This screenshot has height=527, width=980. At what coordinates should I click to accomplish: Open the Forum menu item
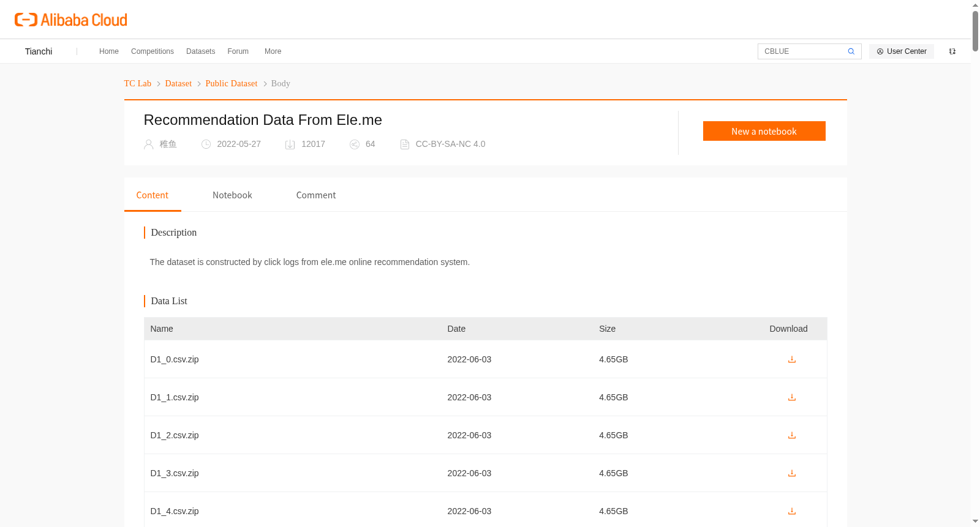pyautogui.click(x=238, y=51)
